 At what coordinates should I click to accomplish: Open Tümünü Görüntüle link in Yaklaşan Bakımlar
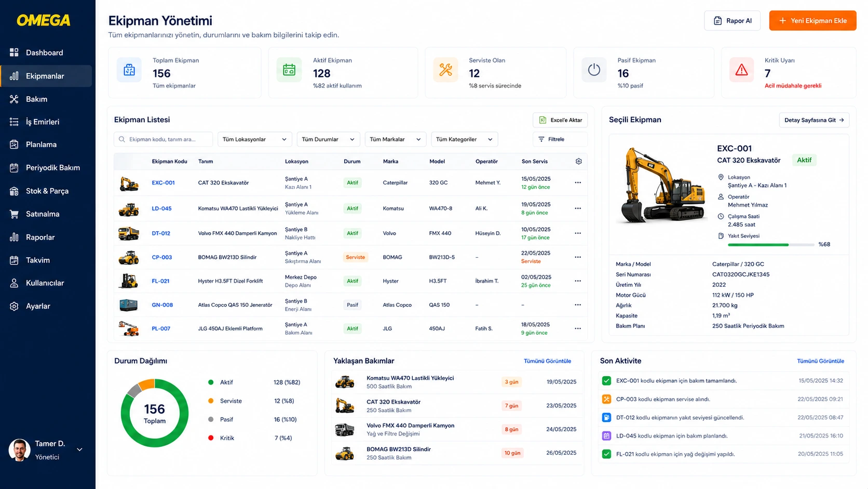coord(547,361)
